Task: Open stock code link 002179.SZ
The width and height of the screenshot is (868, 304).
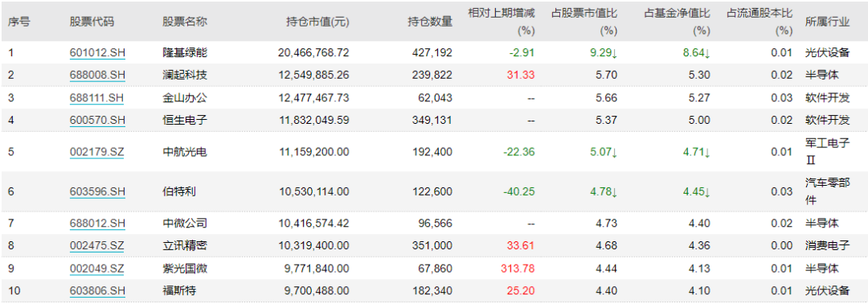Action: pyautogui.click(x=97, y=152)
